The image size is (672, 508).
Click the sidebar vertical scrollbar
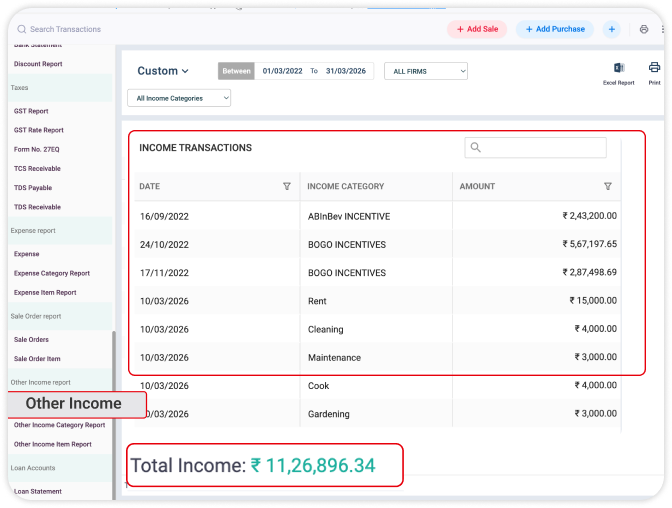[114, 415]
